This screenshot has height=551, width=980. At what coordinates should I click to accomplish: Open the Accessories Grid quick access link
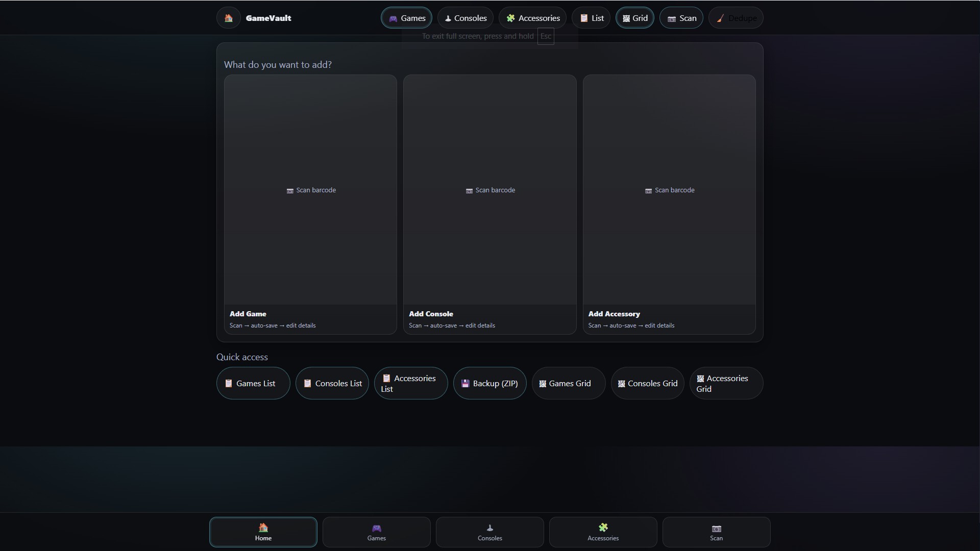726,383
